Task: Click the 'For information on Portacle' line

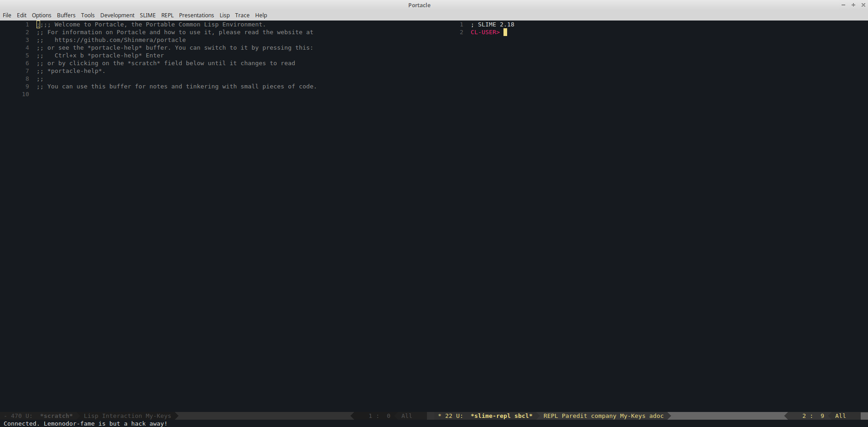Action: (175, 32)
